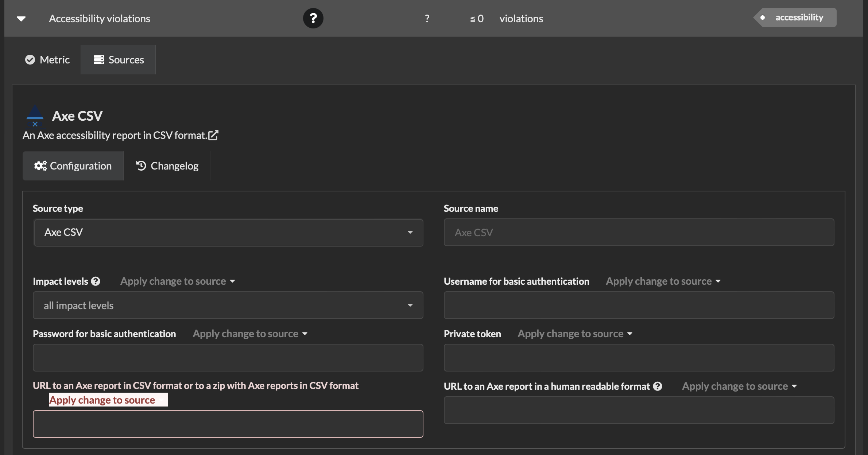Open Apply change to source for Password
Image resolution: width=868 pixels, height=455 pixels.
pos(250,334)
